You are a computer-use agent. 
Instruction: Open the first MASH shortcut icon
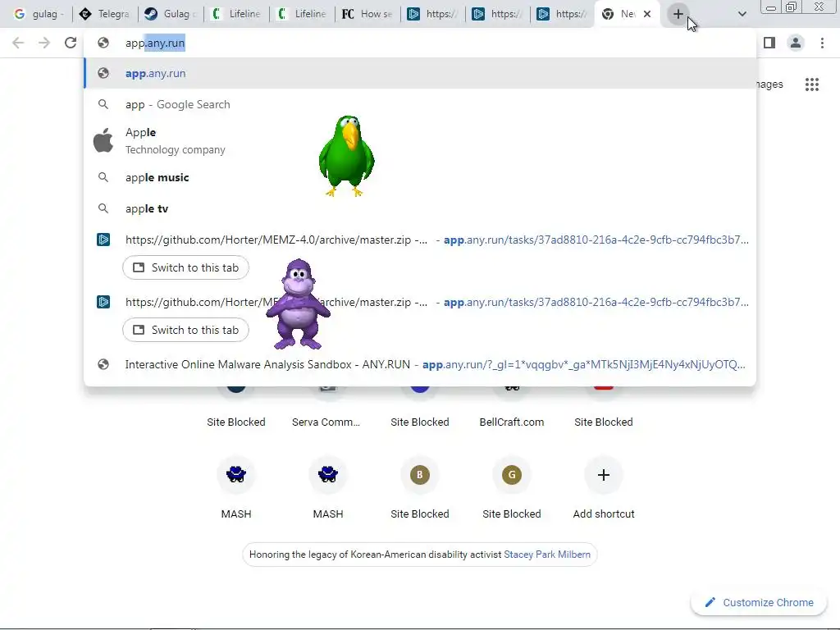click(236, 475)
